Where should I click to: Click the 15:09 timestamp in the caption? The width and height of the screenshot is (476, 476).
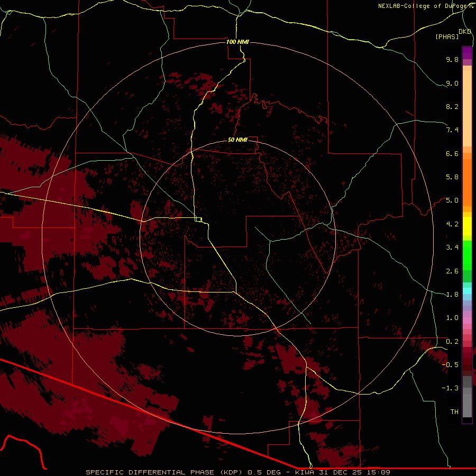coord(380,472)
